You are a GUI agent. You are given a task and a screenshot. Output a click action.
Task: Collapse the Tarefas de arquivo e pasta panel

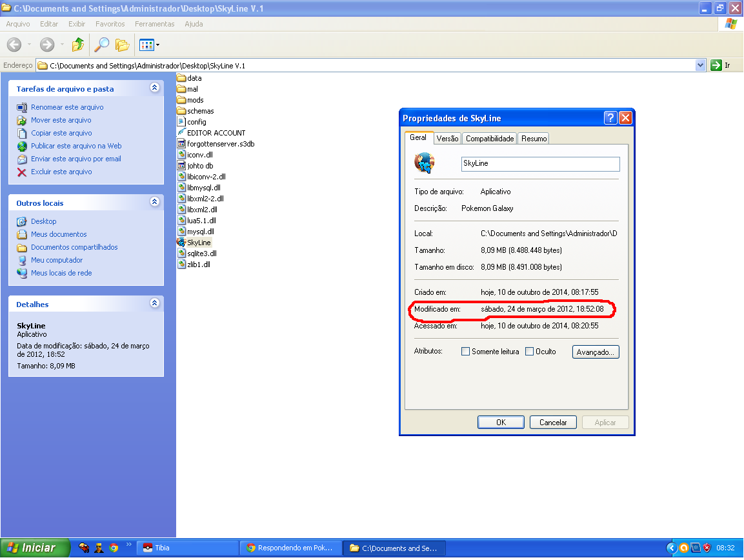pyautogui.click(x=154, y=88)
